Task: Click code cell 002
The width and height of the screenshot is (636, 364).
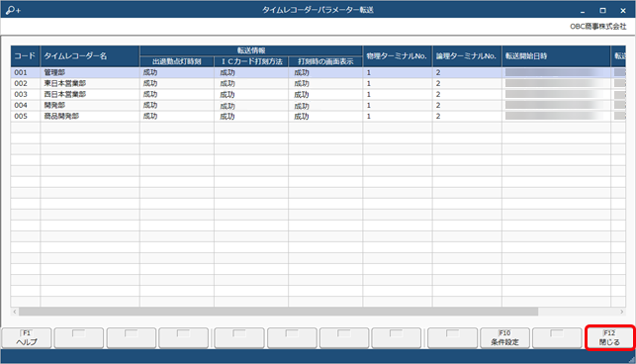Action: click(x=25, y=84)
